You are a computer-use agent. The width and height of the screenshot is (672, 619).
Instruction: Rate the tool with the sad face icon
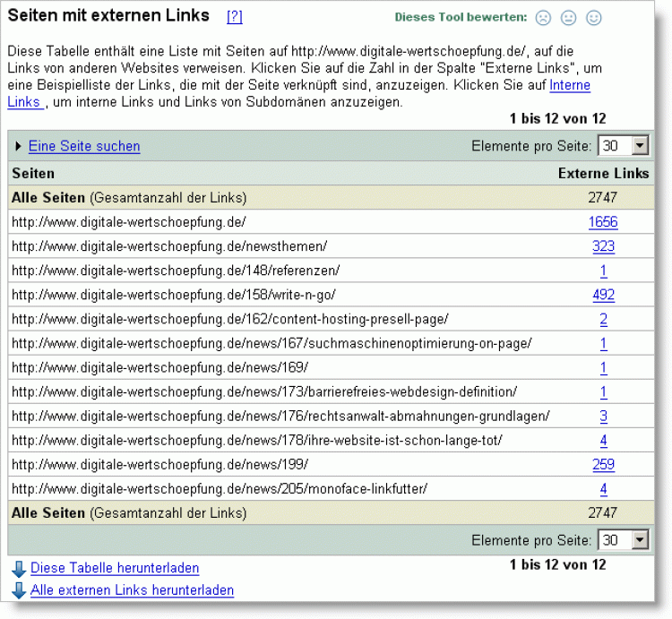pyautogui.click(x=543, y=18)
